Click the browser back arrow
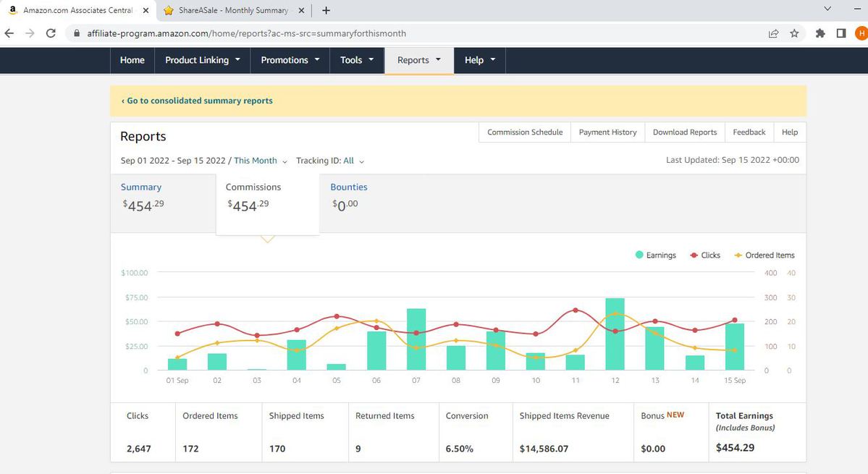868x474 pixels. coord(9,33)
